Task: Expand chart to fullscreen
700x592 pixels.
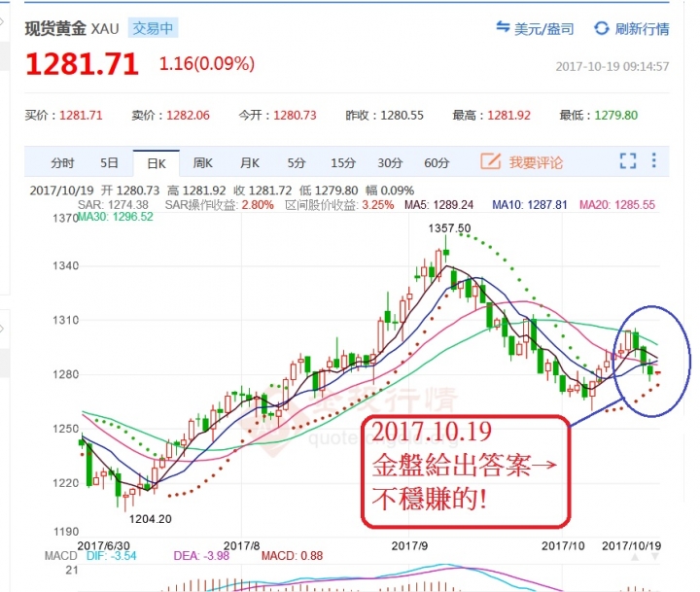Action: click(628, 160)
